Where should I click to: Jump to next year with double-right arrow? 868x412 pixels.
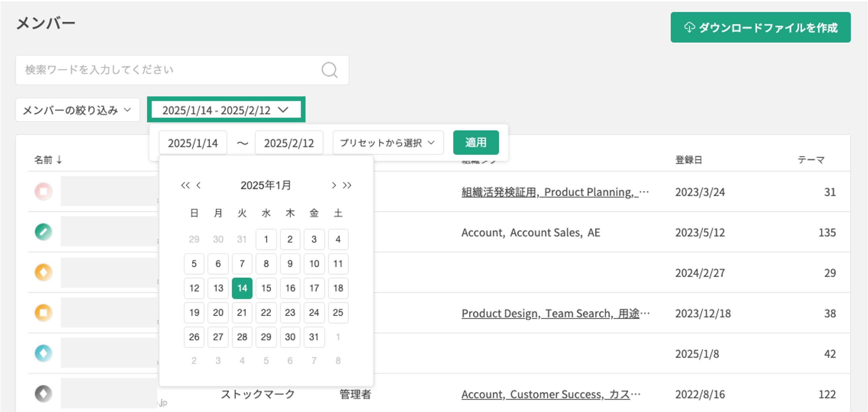click(347, 185)
